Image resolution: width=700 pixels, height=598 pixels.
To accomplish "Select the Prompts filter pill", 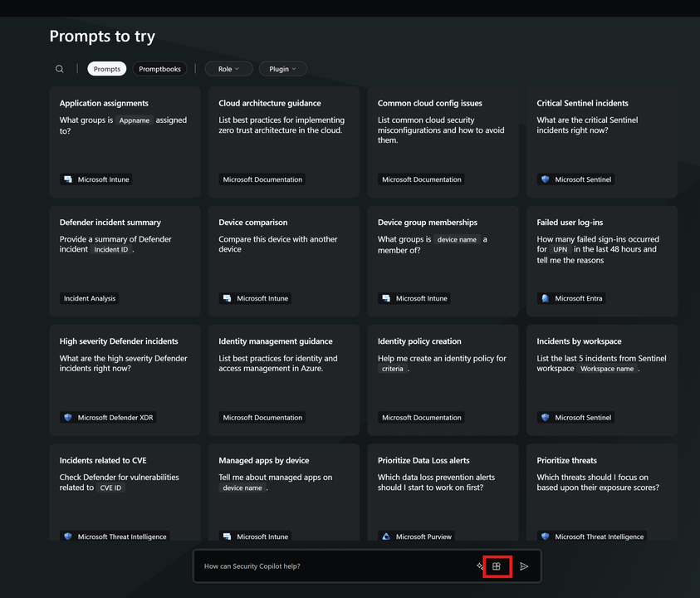I will pyautogui.click(x=106, y=69).
